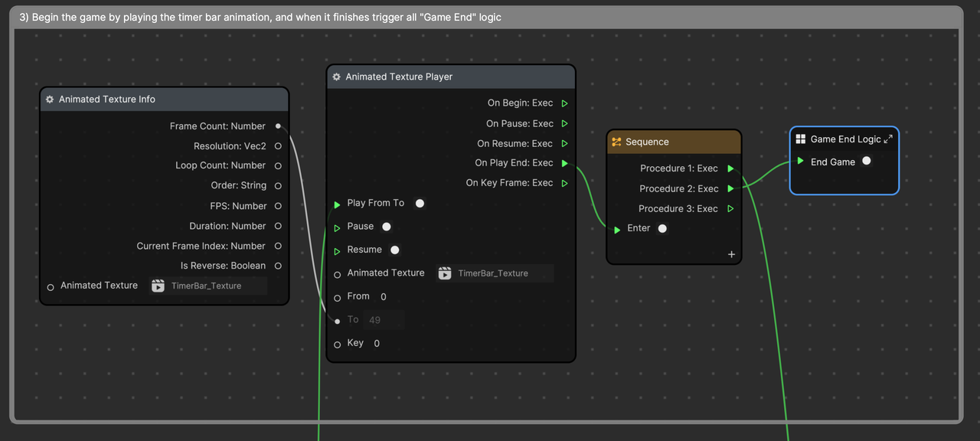
Task: Select the comment title beginning with 3) Begin the game
Action: tap(260, 17)
